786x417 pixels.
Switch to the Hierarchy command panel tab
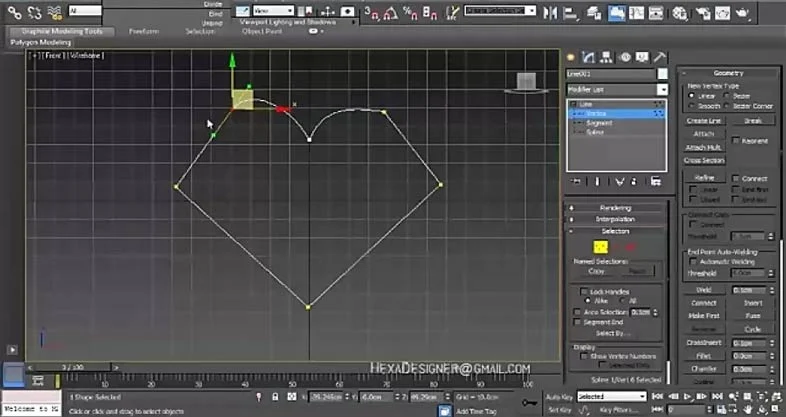click(x=606, y=57)
